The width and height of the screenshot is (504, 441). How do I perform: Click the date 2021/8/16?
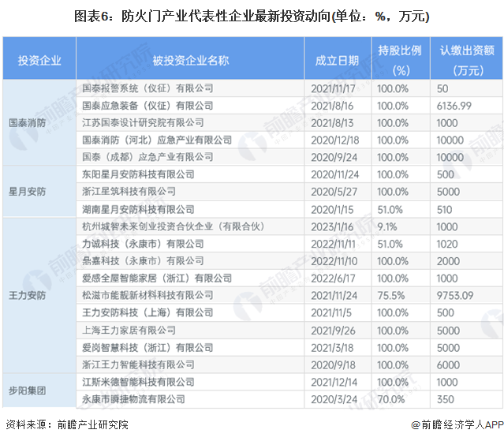(332, 106)
